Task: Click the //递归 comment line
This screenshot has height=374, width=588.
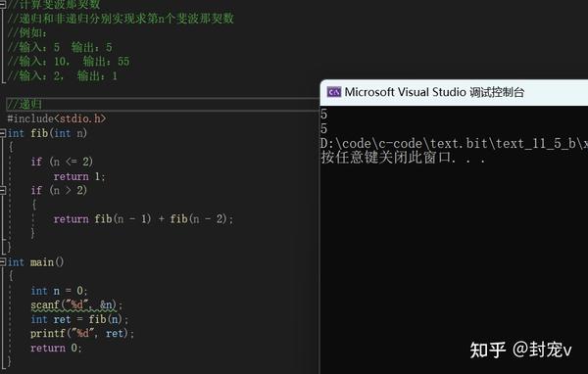Action: point(24,104)
